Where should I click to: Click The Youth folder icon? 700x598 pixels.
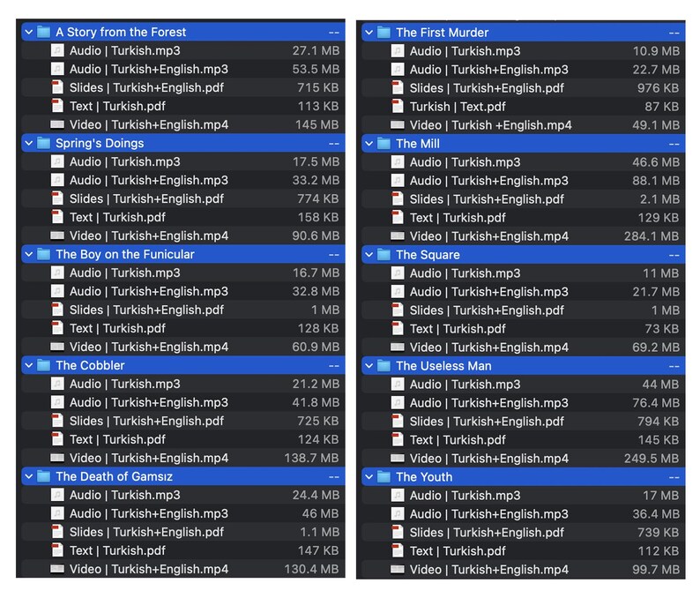(384, 477)
